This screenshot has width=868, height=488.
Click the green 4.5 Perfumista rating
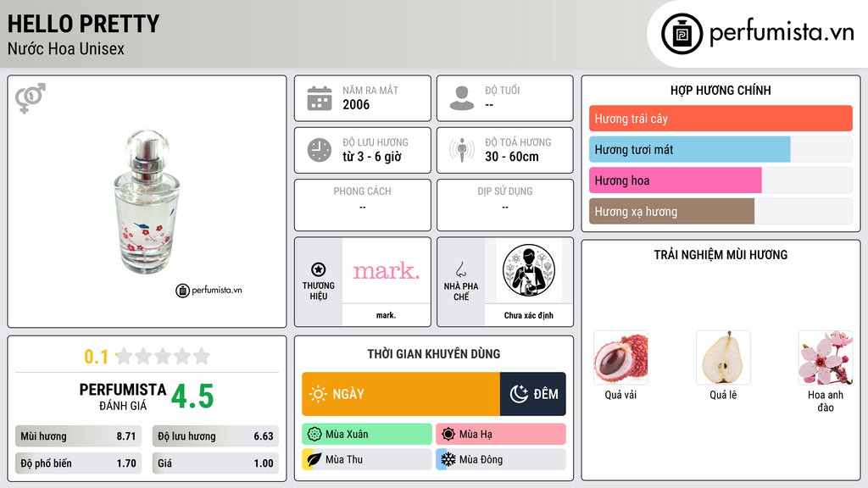192,396
